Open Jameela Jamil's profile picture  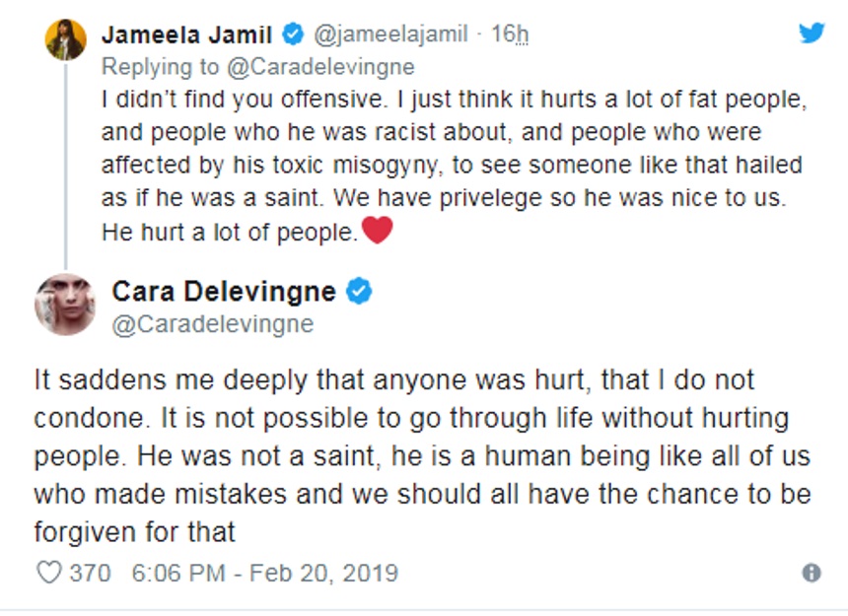point(66,39)
